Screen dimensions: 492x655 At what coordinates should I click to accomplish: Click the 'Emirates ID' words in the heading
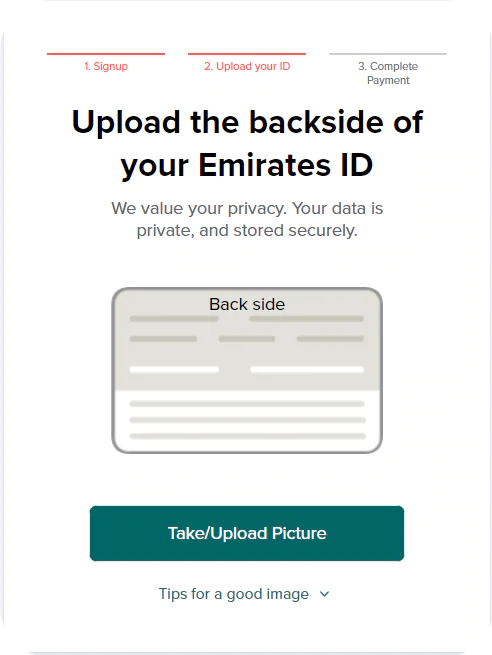click(x=285, y=165)
